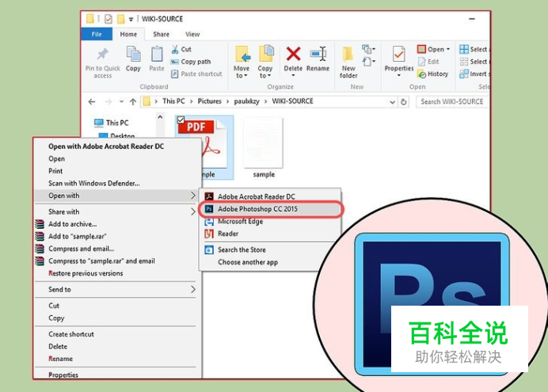Switch to the Share tab
The image size is (548, 392).
click(x=161, y=34)
